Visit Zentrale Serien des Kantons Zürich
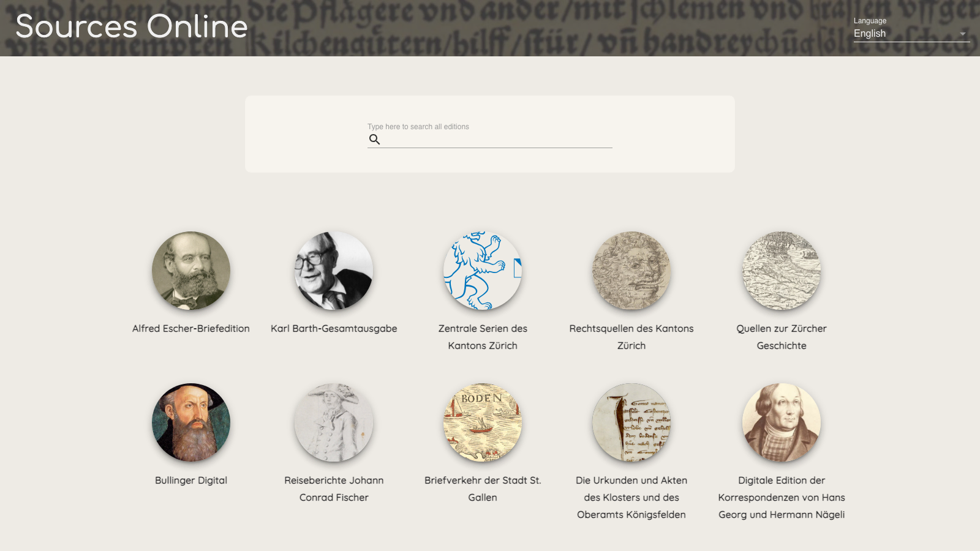 [483, 337]
